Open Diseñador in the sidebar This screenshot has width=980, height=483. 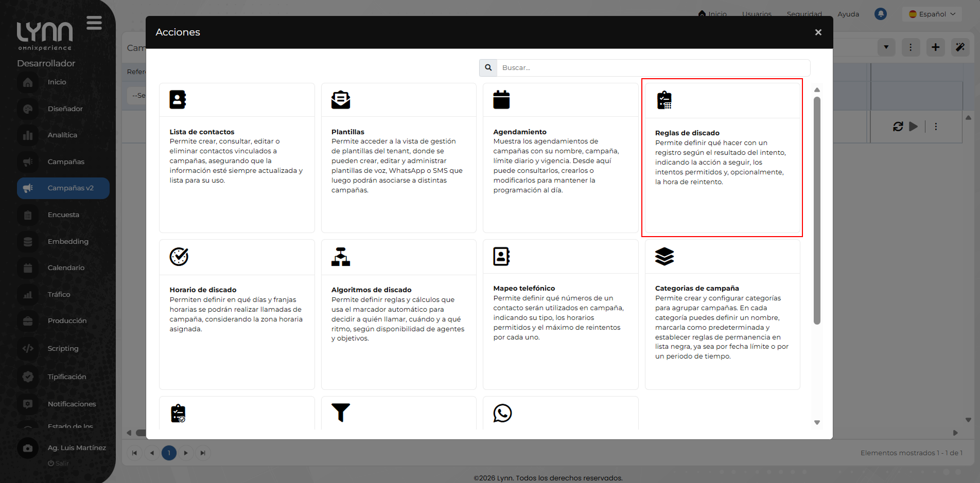63,109
